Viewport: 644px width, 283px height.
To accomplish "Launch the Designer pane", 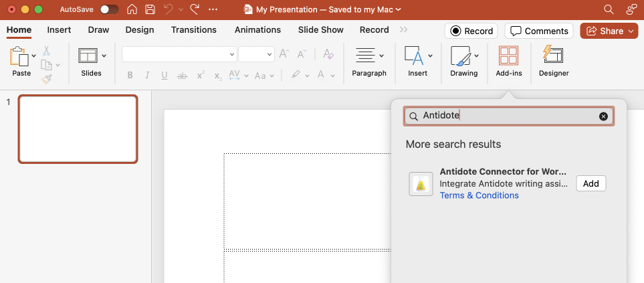I will coord(553,56).
